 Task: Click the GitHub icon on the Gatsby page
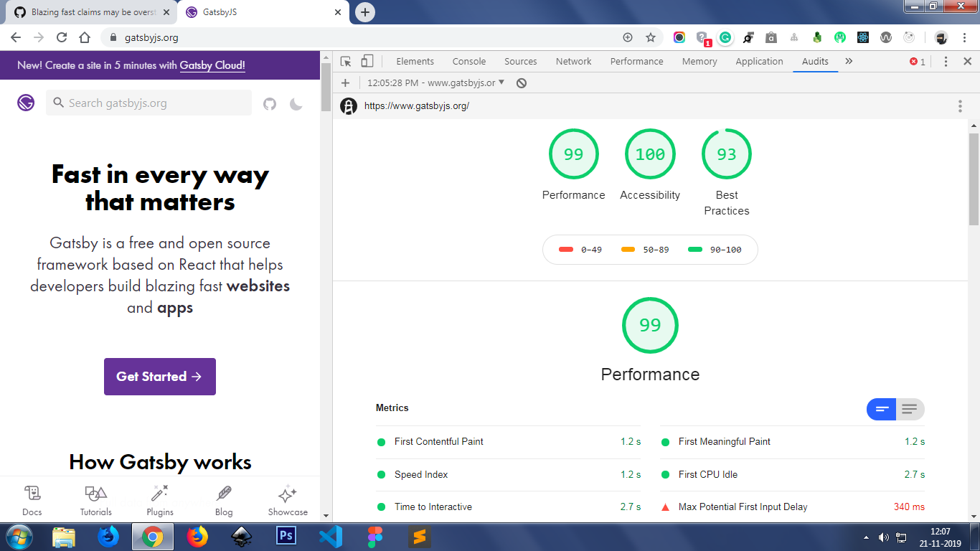270,104
